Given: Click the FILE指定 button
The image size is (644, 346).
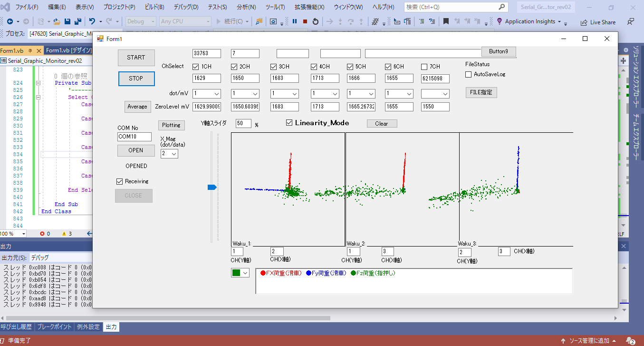Looking at the screenshot, I should [x=481, y=92].
